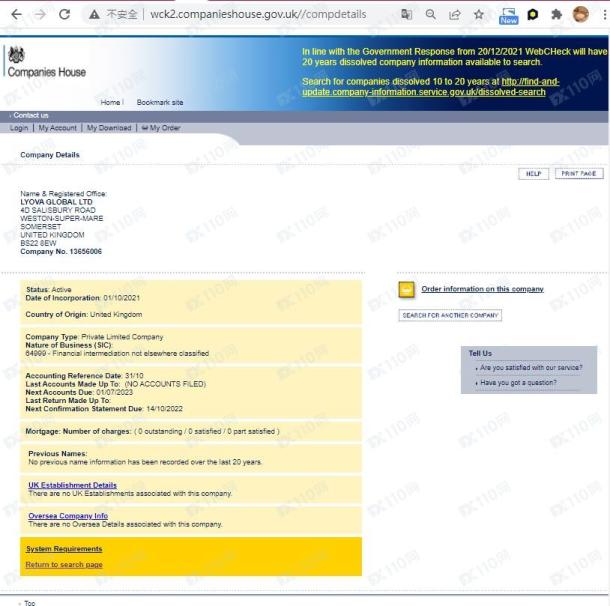
Task: Click the System Requirements link
Action: coord(64,549)
